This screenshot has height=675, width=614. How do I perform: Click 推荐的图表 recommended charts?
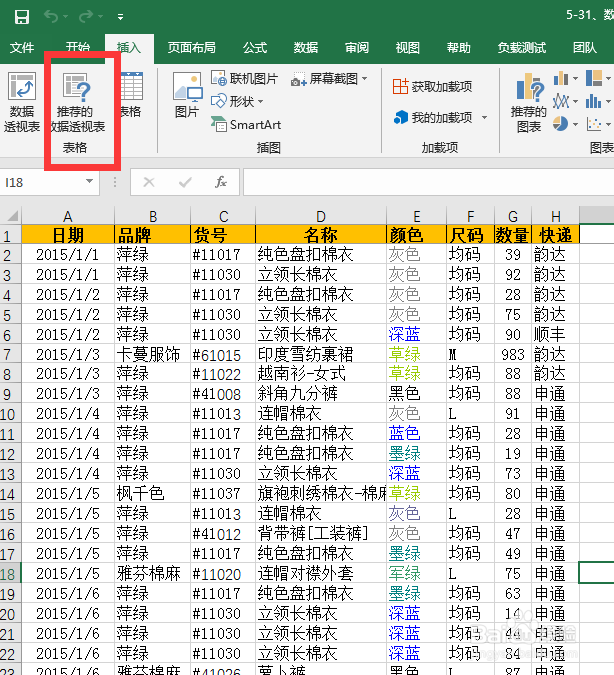point(529,102)
